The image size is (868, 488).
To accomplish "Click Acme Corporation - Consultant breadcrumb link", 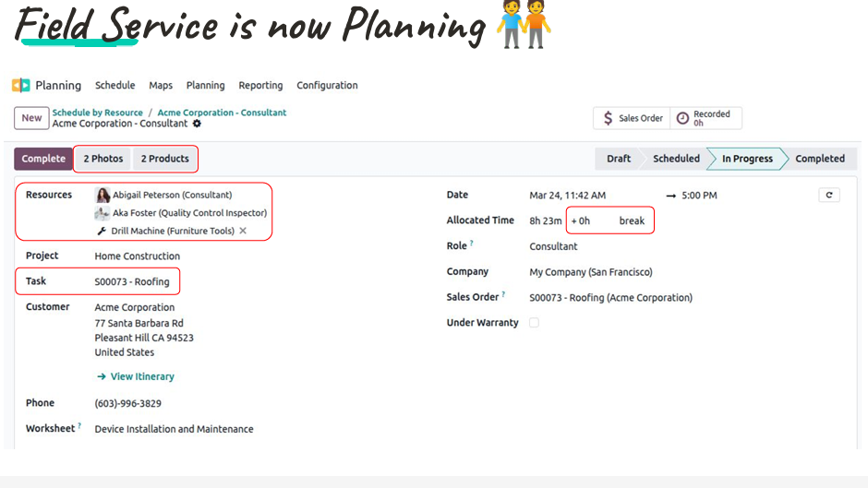I will point(222,113).
